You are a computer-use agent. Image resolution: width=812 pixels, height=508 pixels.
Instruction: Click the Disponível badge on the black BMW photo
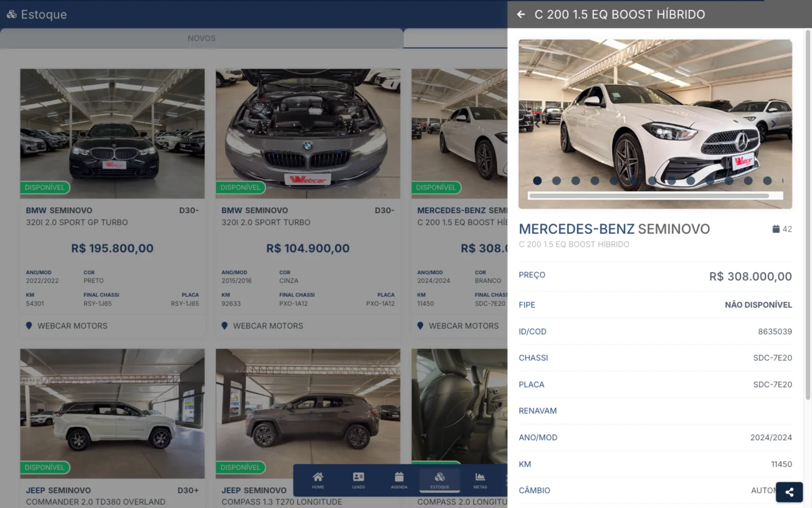[x=45, y=187]
